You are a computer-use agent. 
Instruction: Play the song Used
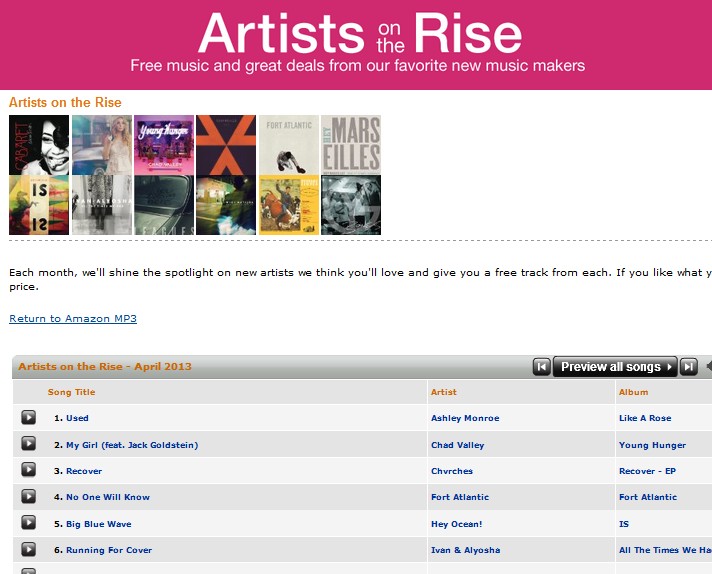coord(29,417)
